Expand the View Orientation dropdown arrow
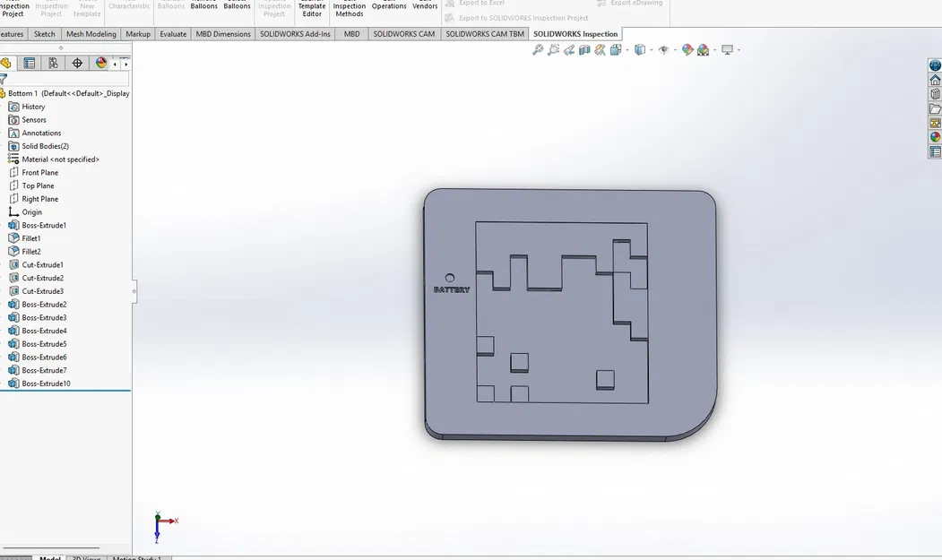942x560 pixels. tap(627, 49)
